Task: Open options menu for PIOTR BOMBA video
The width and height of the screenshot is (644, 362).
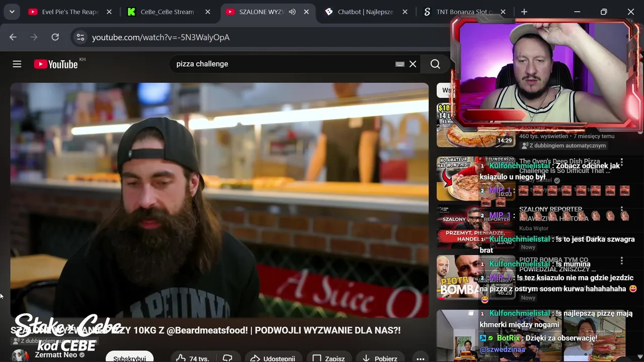Action: pyautogui.click(x=622, y=261)
